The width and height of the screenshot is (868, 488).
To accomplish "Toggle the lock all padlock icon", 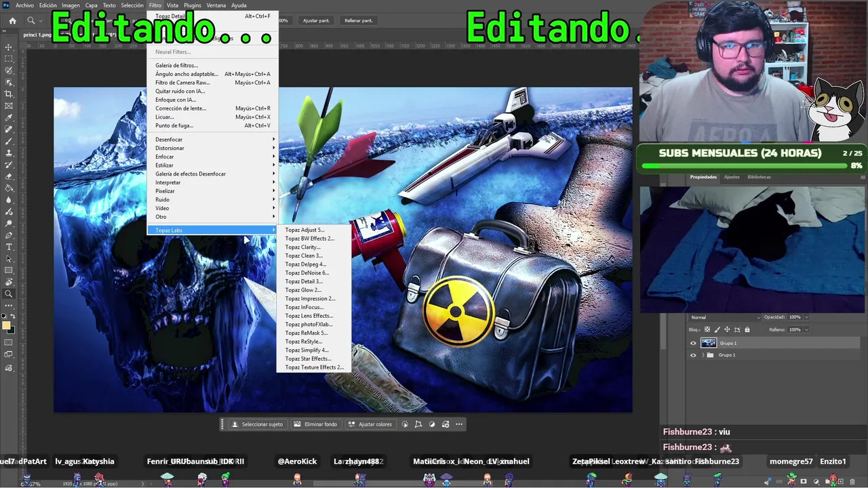I will pyautogui.click(x=747, y=330).
